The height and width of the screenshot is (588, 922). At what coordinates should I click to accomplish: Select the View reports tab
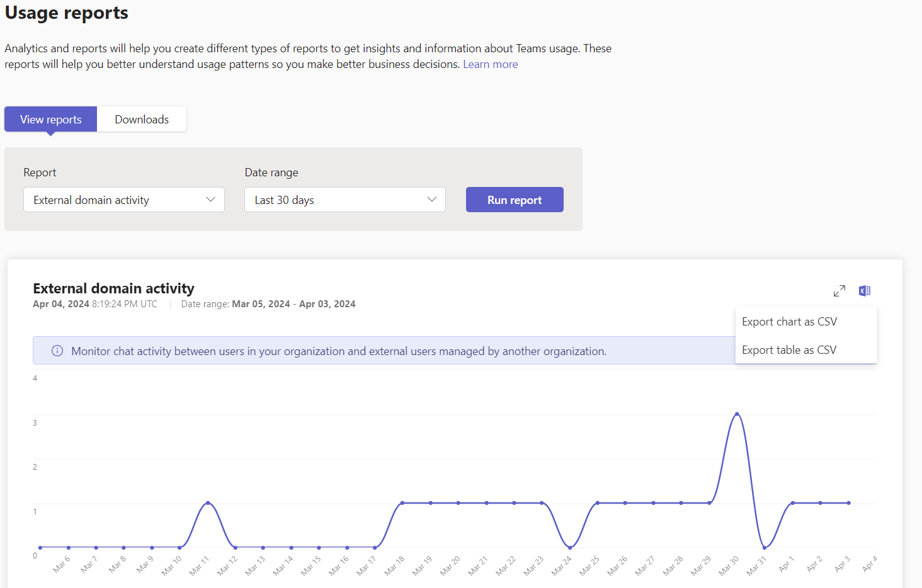[51, 120]
